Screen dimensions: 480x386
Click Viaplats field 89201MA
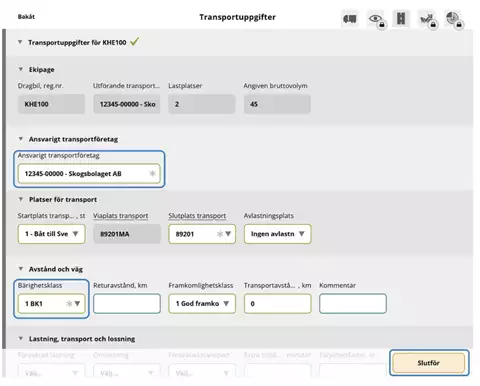[127, 234]
